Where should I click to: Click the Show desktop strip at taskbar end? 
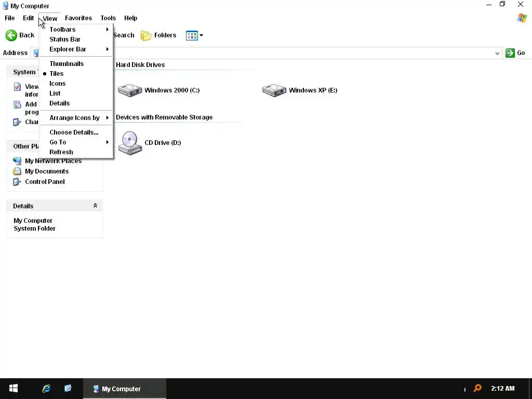[530, 389]
